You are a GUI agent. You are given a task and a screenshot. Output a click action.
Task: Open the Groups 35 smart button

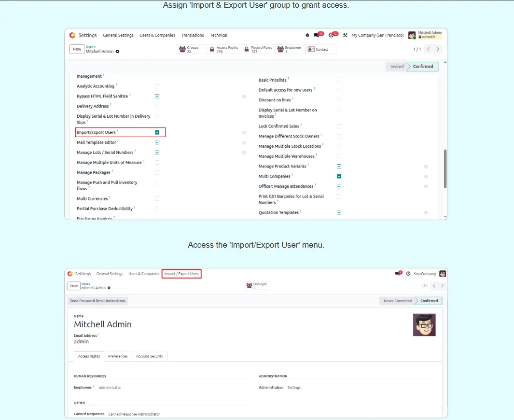click(192, 49)
